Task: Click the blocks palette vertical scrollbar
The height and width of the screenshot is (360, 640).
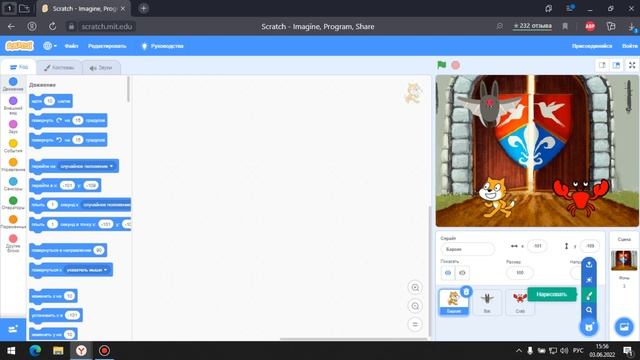Action: pos(129,89)
